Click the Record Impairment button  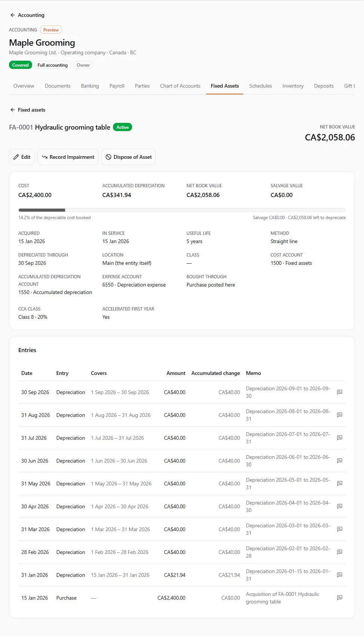click(x=68, y=157)
